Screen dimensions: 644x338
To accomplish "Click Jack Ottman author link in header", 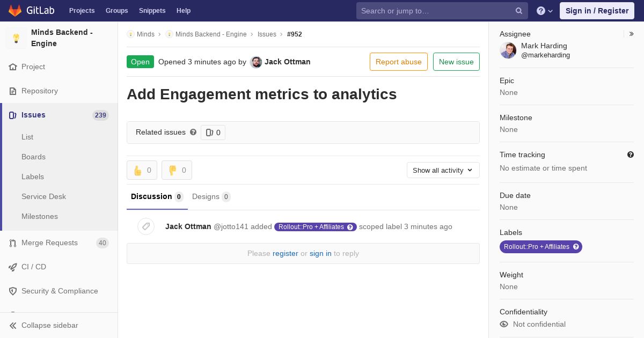I will [288, 62].
